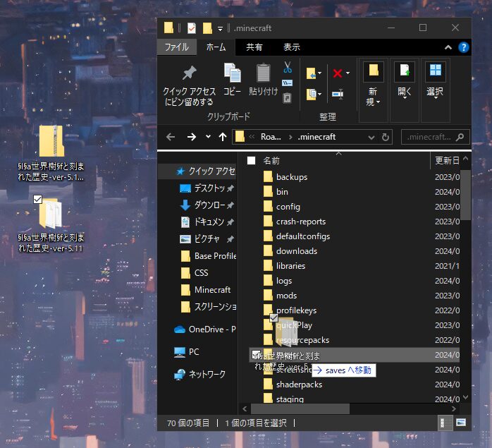
Task: Select OneDrive in navigation pane
Action: pyautogui.click(x=204, y=329)
